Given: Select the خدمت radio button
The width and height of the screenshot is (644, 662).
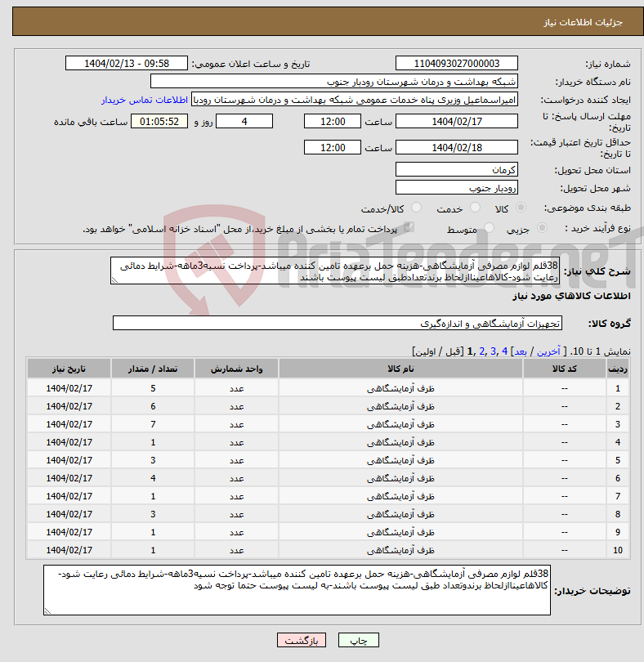Looking at the screenshot, I should [x=475, y=208].
